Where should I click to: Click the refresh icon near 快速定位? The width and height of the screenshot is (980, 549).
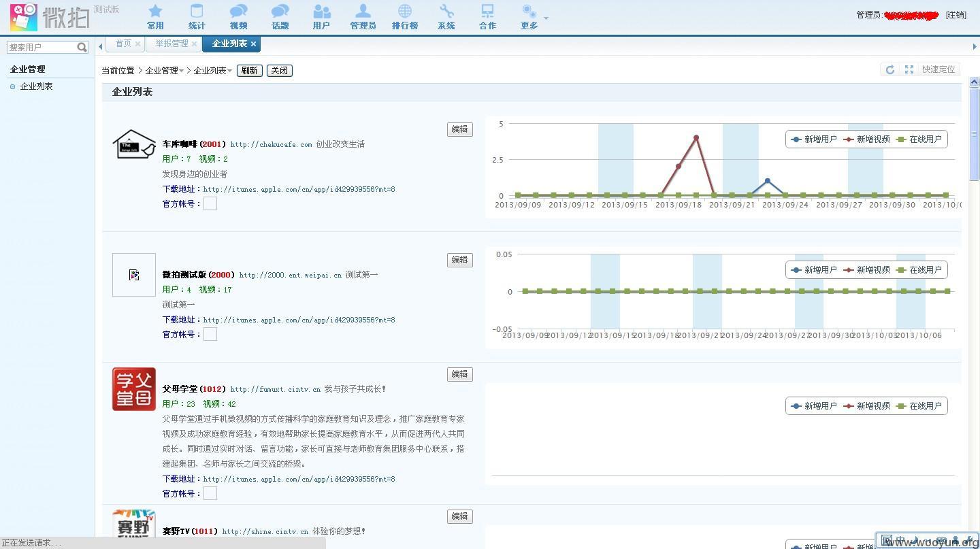889,69
